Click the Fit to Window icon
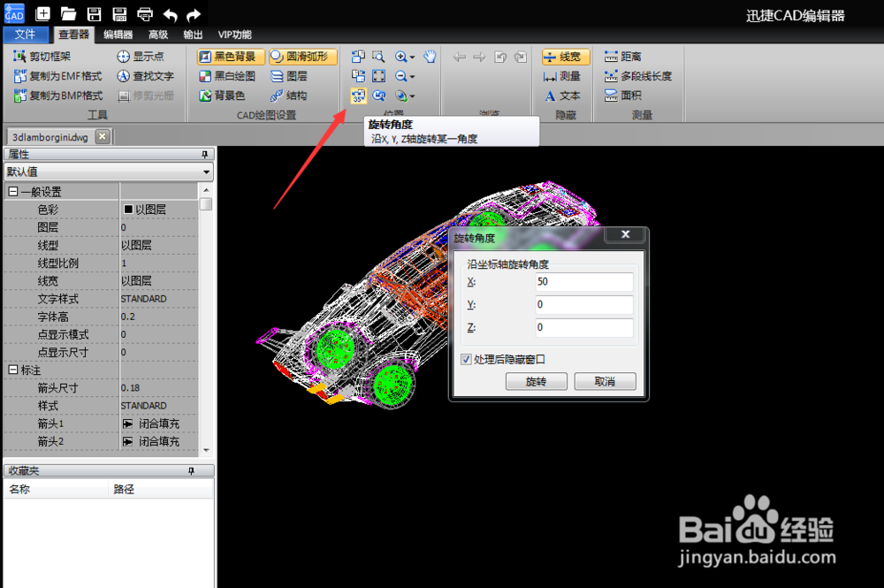 pyautogui.click(x=379, y=75)
